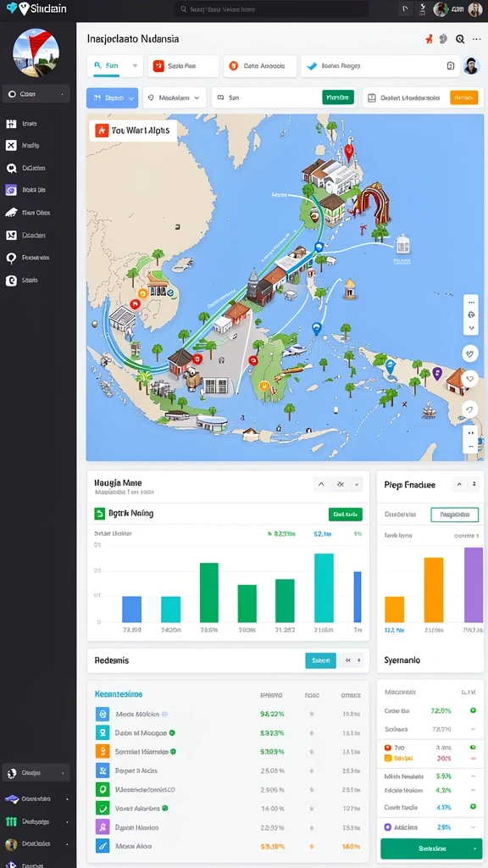The width and height of the screenshot is (488, 868).
Task: Click the teal button in Redesmis bar
Action: coord(320,660)
